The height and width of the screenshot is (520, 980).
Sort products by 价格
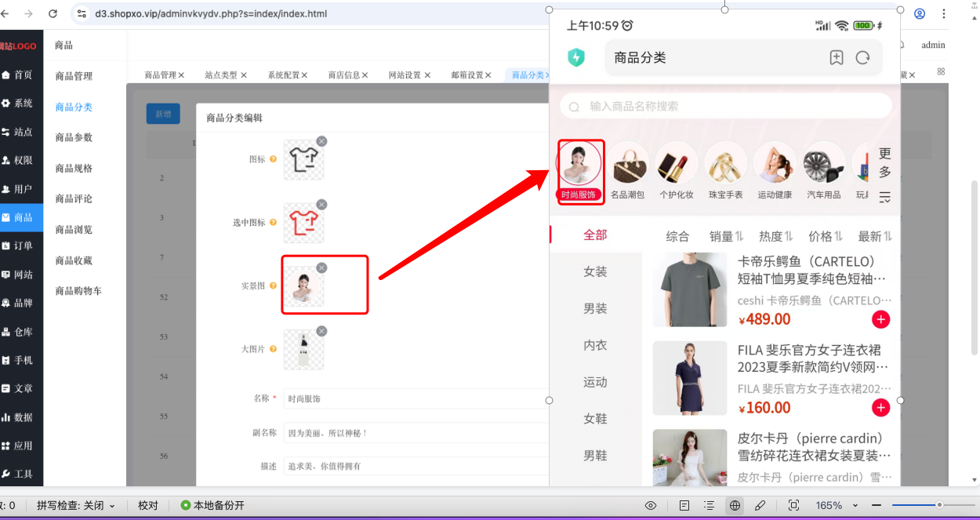coord(826,236)
